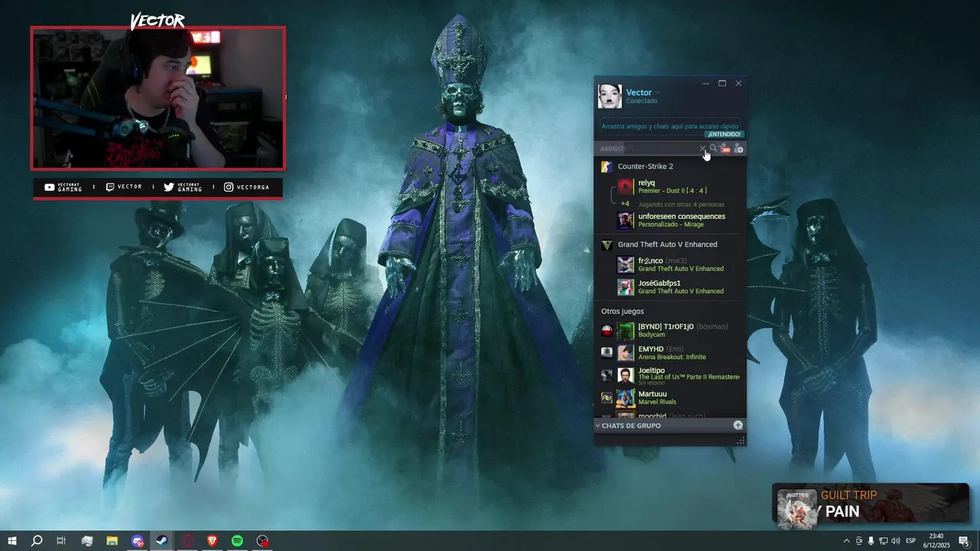
Task: Click the GUILT TRIP now-playing widget
Action: click(x=871, y=504)
